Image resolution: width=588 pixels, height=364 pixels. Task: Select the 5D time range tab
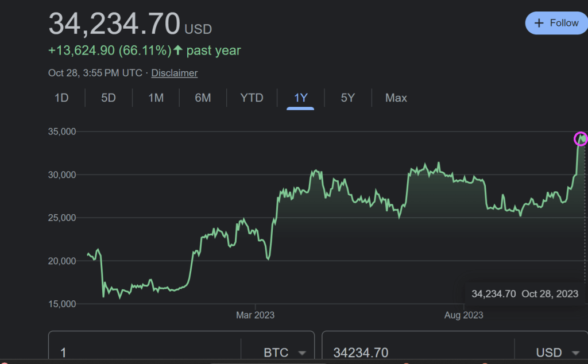[109, 98]
